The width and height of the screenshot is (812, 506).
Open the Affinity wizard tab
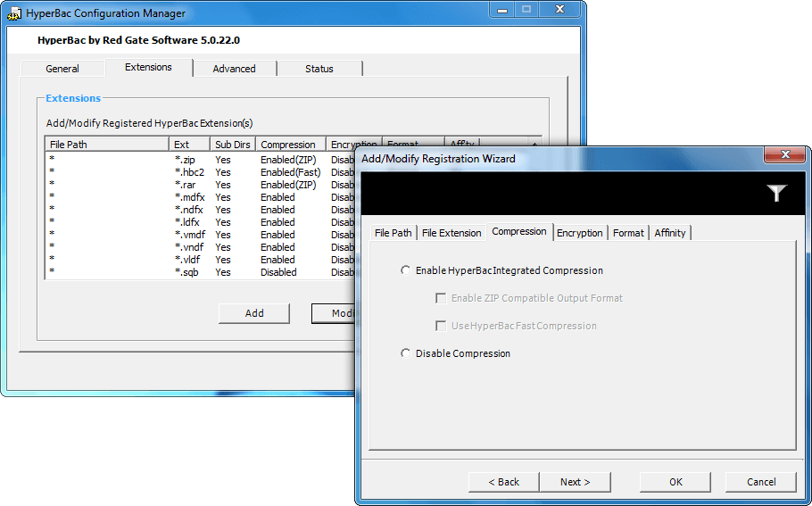pyautogui.click(x=670, y=233)
